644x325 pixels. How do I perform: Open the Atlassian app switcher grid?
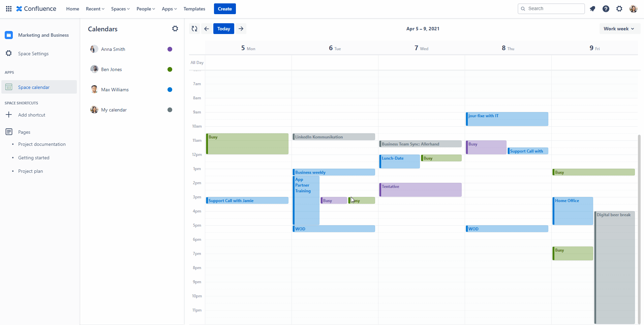[x=9, y=8]
